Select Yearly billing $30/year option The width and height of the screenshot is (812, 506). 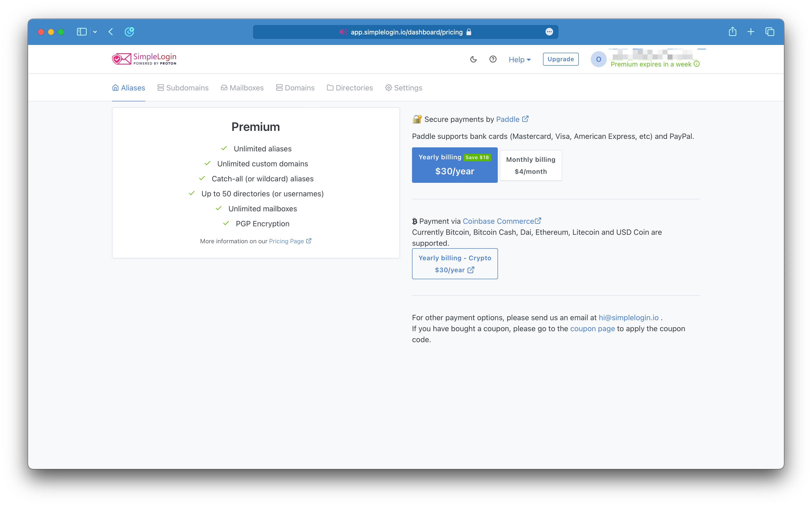click(x=454, y=165)
